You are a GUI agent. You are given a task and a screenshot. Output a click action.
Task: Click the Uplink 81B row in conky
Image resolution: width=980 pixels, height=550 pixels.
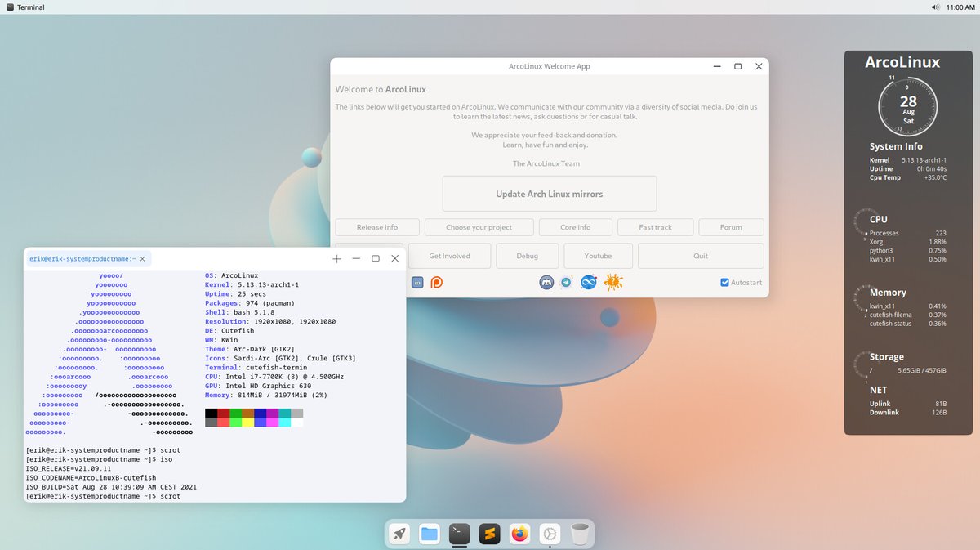tap(907, 404)
